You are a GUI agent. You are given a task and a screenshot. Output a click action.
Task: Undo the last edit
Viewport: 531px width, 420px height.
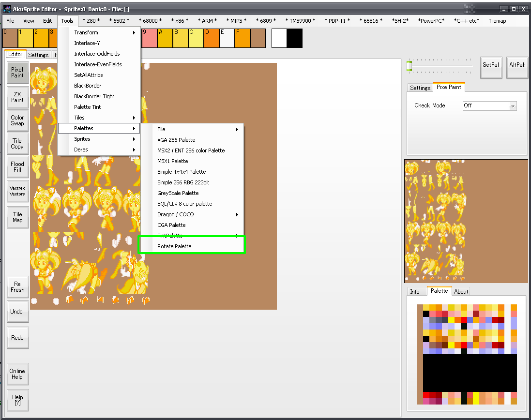click(x=17, y=312)
